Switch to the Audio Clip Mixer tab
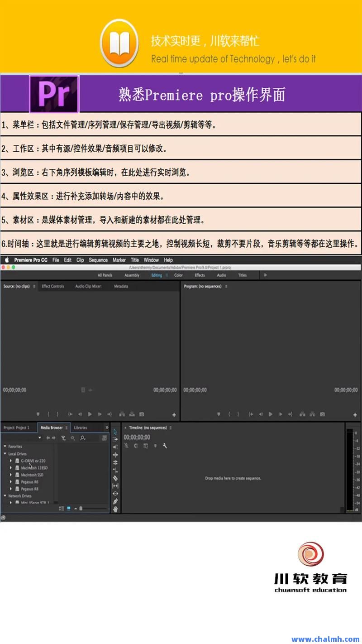This screenshot has width=362, height=644. point(88,286)
